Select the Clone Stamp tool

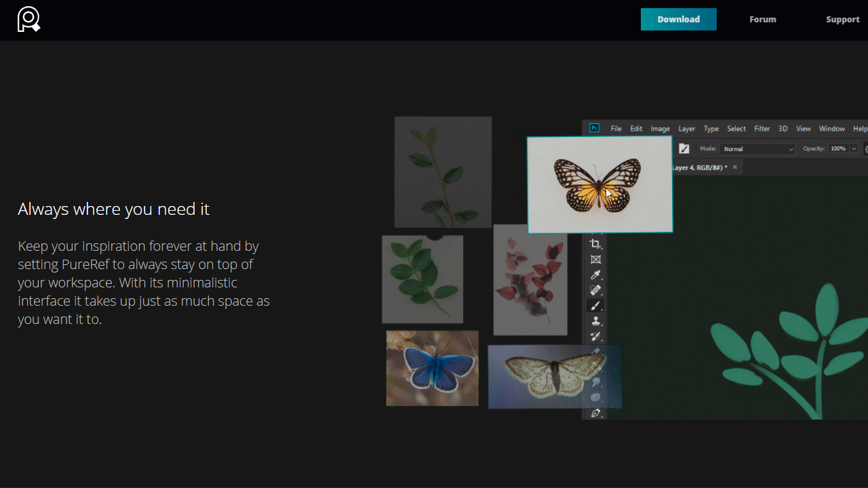595,321
